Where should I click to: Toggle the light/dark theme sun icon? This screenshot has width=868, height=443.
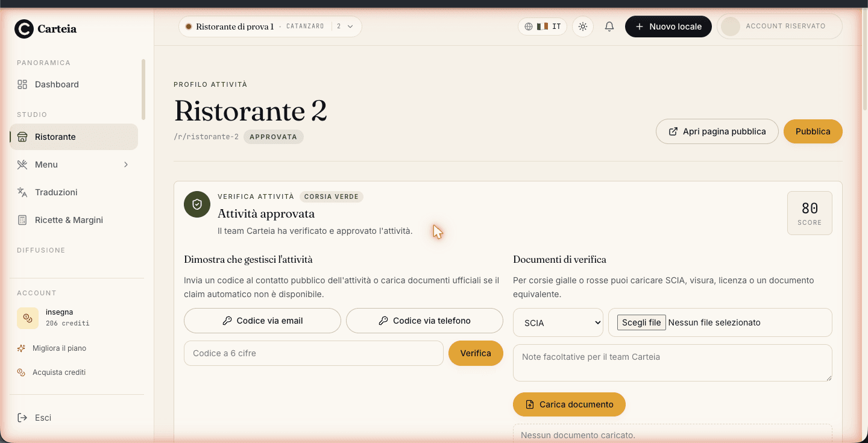[x=583, y=27]
